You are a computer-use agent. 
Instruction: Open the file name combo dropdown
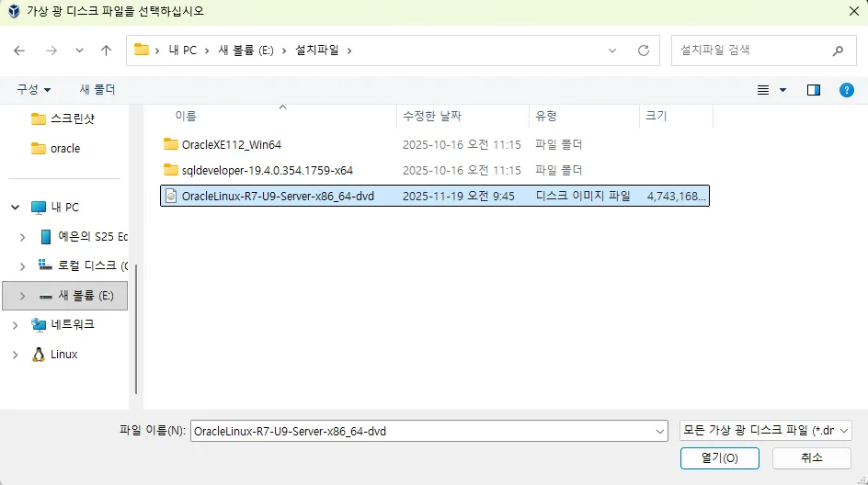(x=660, y=432)
